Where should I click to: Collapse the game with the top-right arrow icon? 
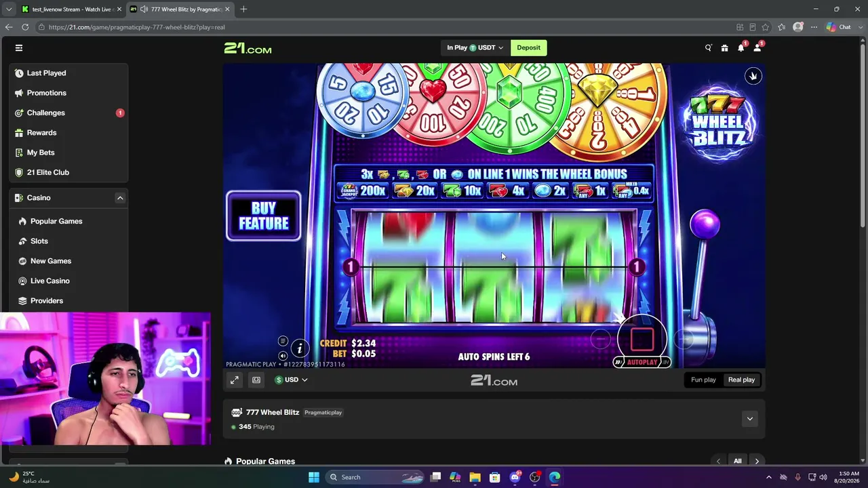pyautogui.click(x=753, y=76)
